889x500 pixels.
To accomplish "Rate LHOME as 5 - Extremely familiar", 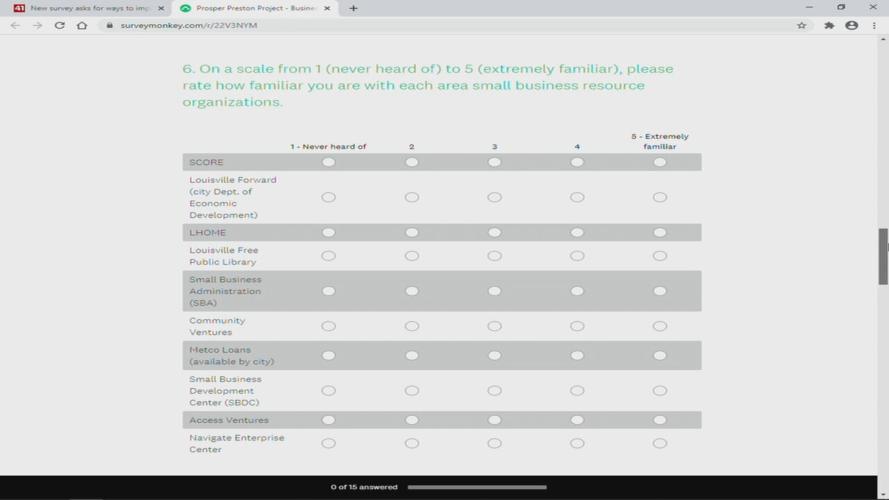I will pos(659,232).
